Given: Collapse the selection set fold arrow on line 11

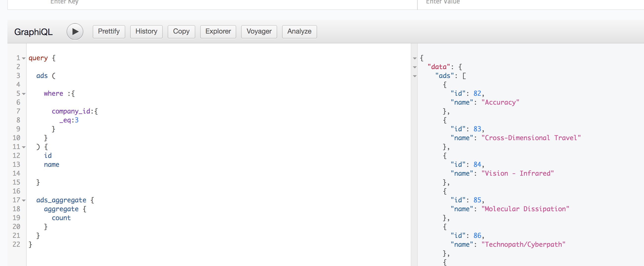Looking at the screenshot, I should (24, 147).
